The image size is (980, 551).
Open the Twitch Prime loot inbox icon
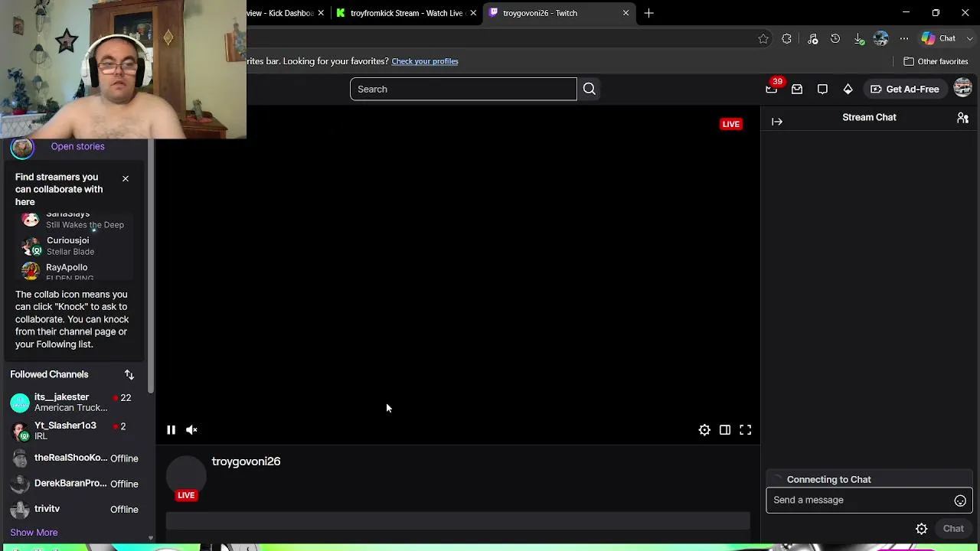797,90
